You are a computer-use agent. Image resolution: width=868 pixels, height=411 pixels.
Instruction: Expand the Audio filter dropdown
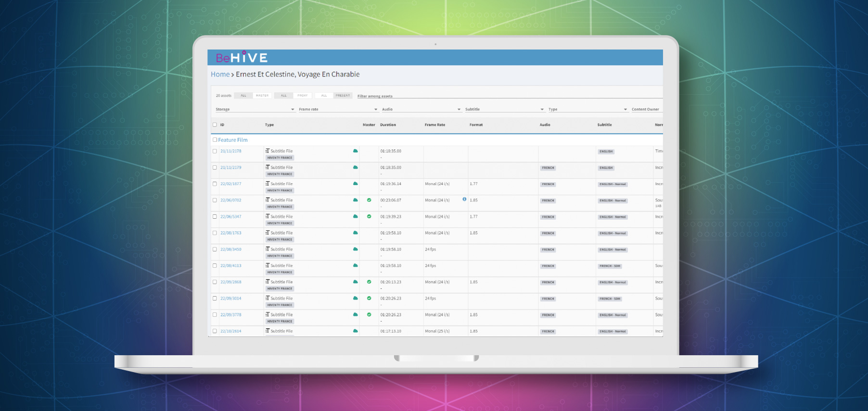421,109
